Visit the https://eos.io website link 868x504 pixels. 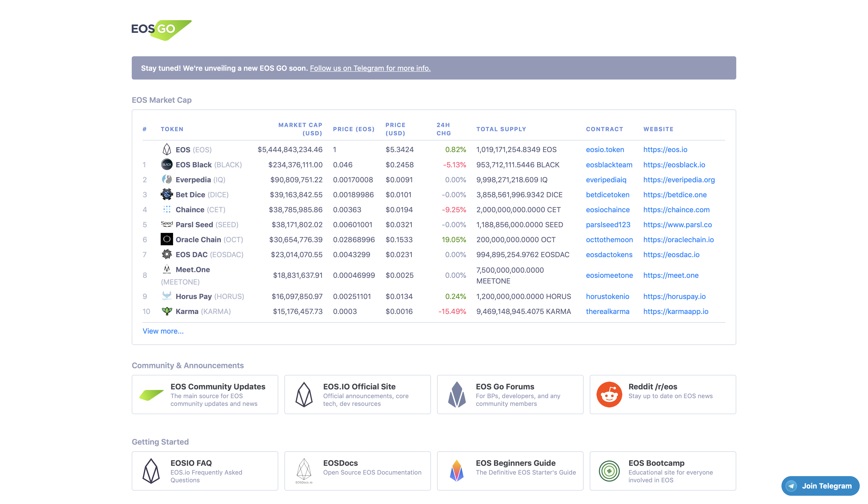click(665, 149)
